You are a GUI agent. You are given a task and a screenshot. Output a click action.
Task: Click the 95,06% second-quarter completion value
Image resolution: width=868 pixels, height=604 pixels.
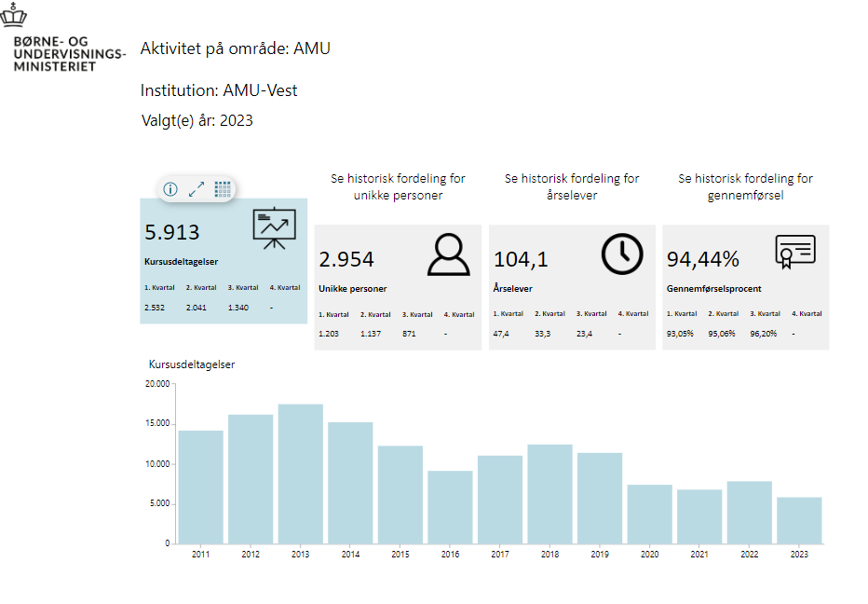(x=721, y=334)
